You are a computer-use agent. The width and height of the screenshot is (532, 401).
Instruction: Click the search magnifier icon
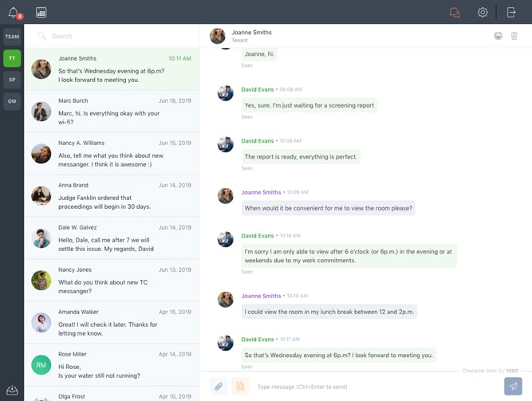[x=41, y=36]
